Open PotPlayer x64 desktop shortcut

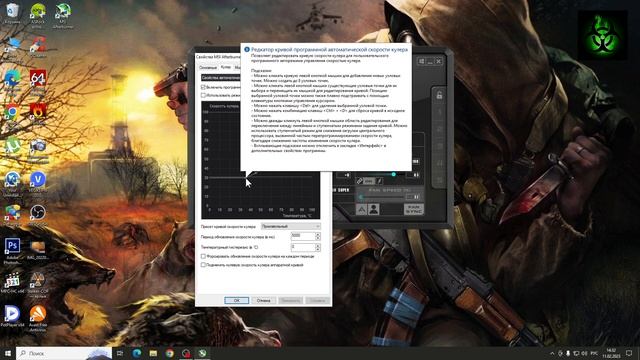(12, 314)
